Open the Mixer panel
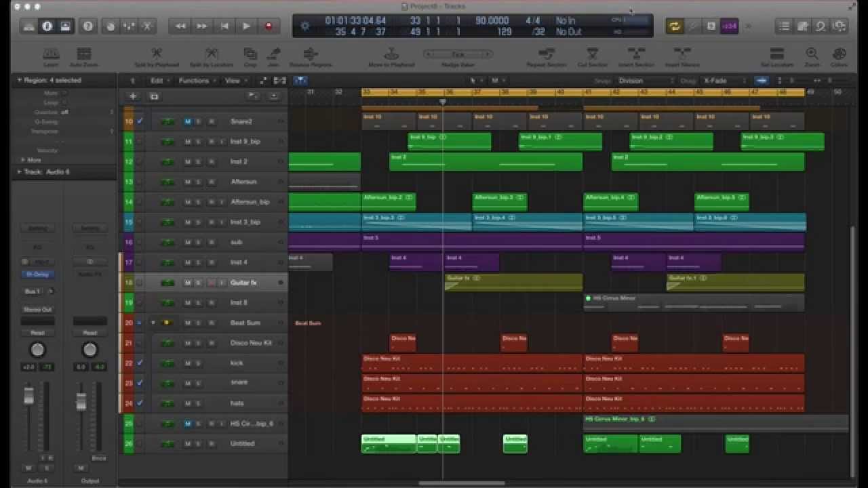 pos(129,26)
